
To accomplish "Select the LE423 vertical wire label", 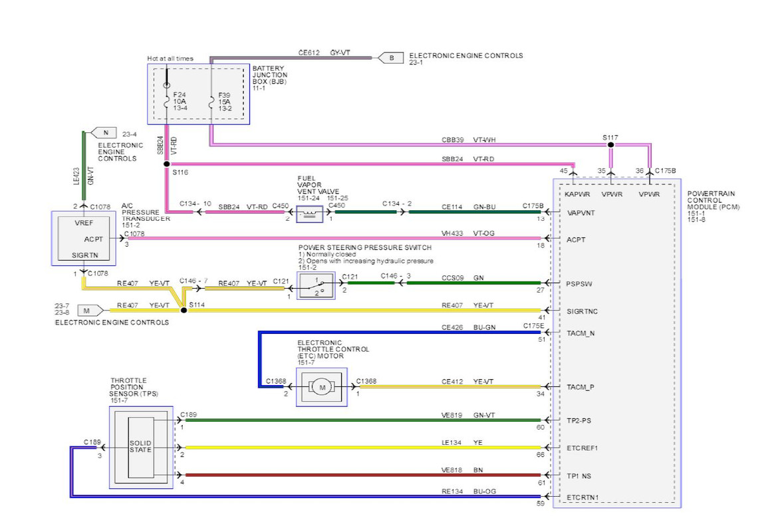I will point(76,176).
